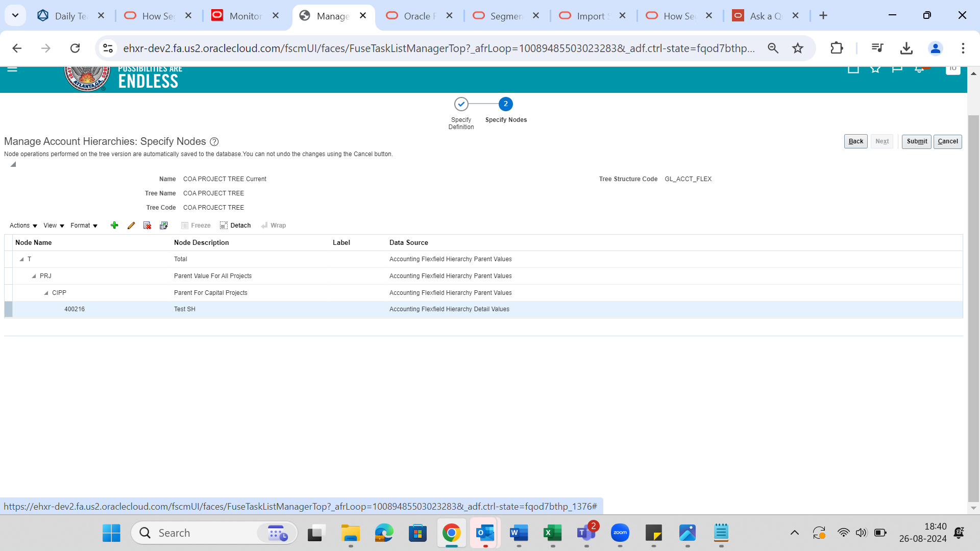
Task: Click the taskbar Search box
Action: click(x=214, y=533)
